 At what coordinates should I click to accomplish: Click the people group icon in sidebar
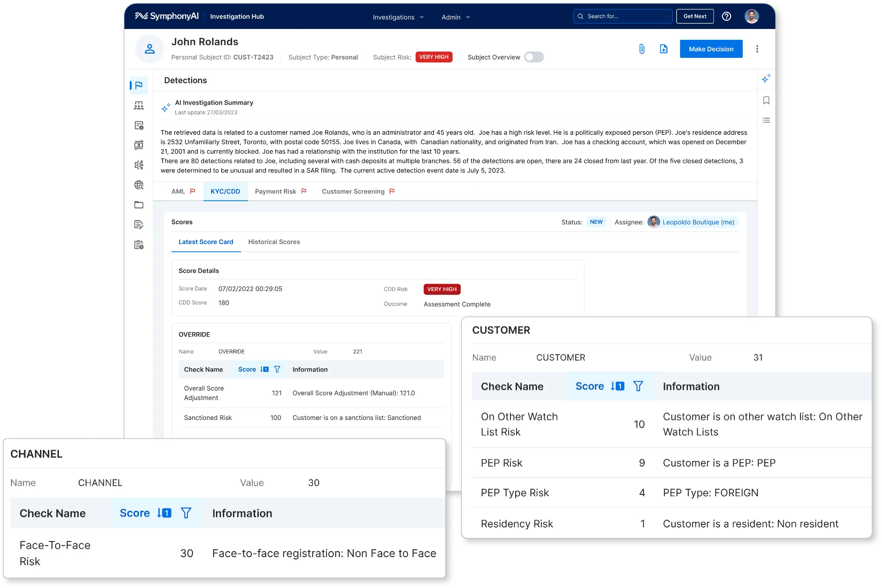(x=139, y=105)
